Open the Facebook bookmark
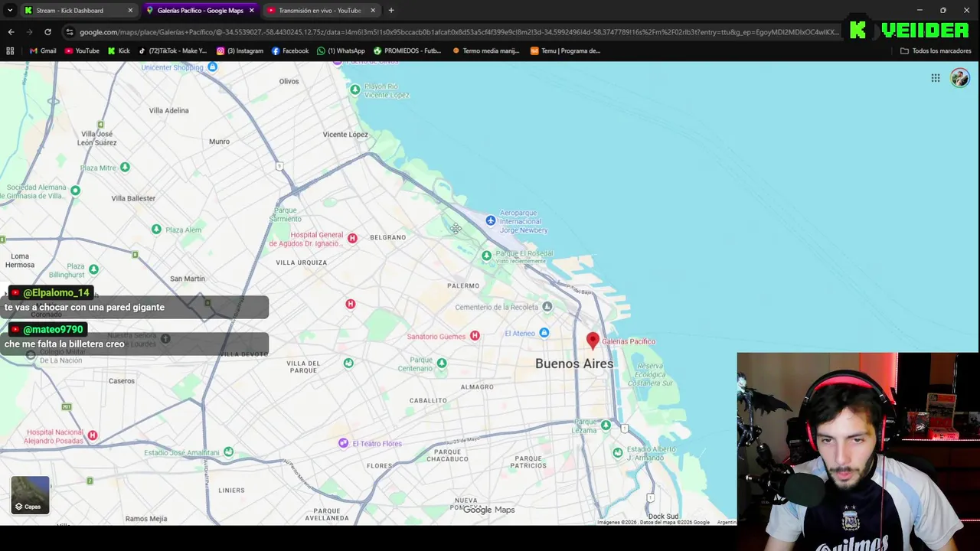The height and width of the screenshot is (551, 980). [x=290, y=51]
